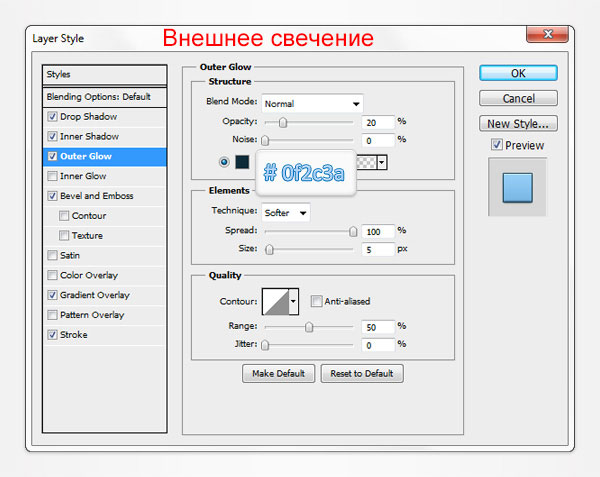
Task: Open the Contour picker arrow
Action: pos(293,301)
